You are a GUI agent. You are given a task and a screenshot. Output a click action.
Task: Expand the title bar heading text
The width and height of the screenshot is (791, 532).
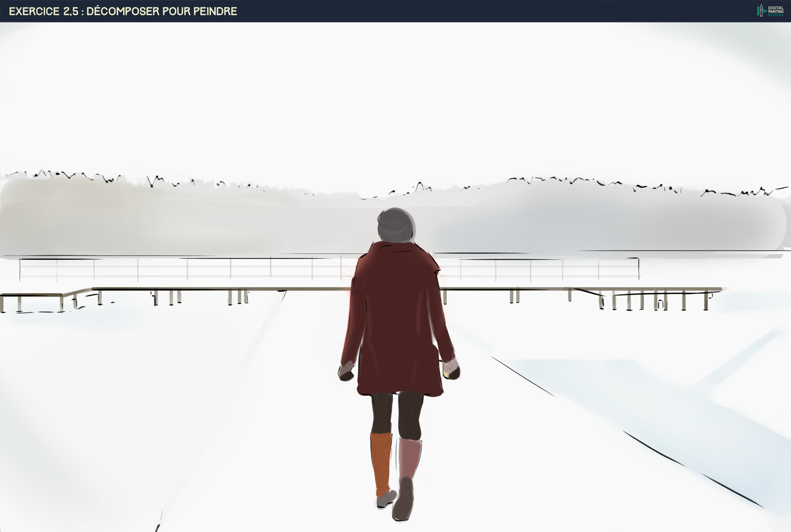pos(122,10)
